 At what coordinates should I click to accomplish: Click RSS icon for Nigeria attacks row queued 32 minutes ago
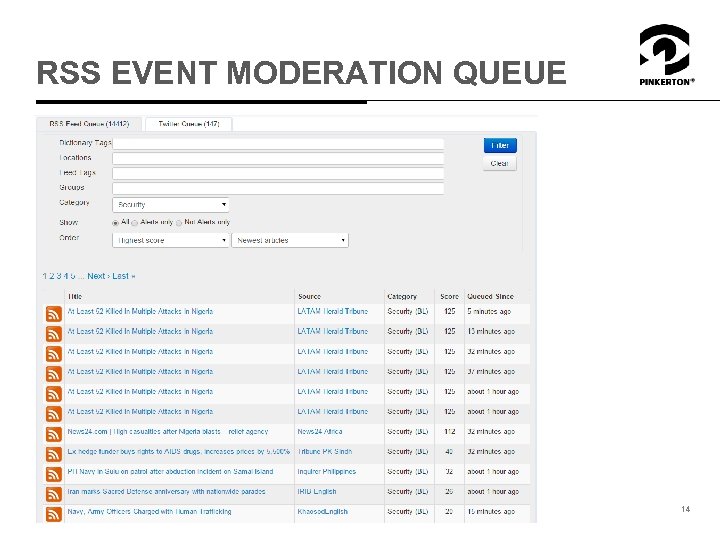54,354
